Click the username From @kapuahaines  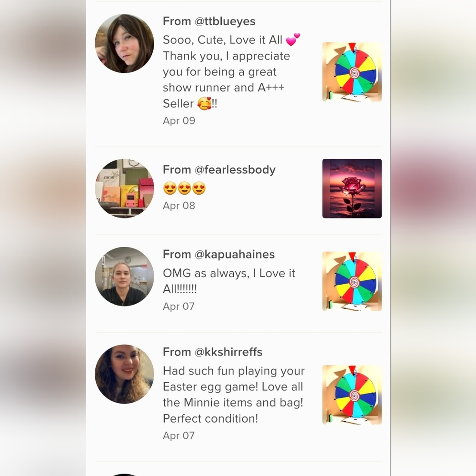point(218,254)
